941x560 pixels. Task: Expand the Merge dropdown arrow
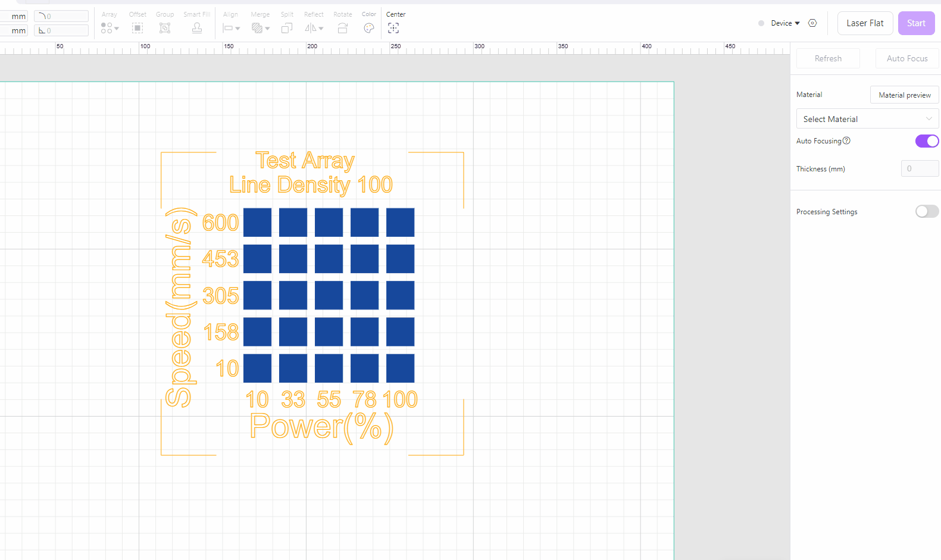pyautogui.click(x=267, y=29)
